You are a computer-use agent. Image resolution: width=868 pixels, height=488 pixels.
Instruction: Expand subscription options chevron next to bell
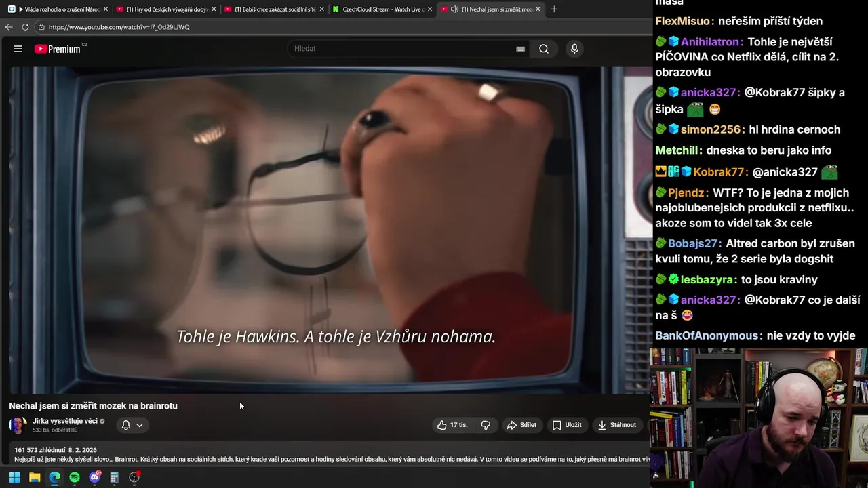coord(139,425)
